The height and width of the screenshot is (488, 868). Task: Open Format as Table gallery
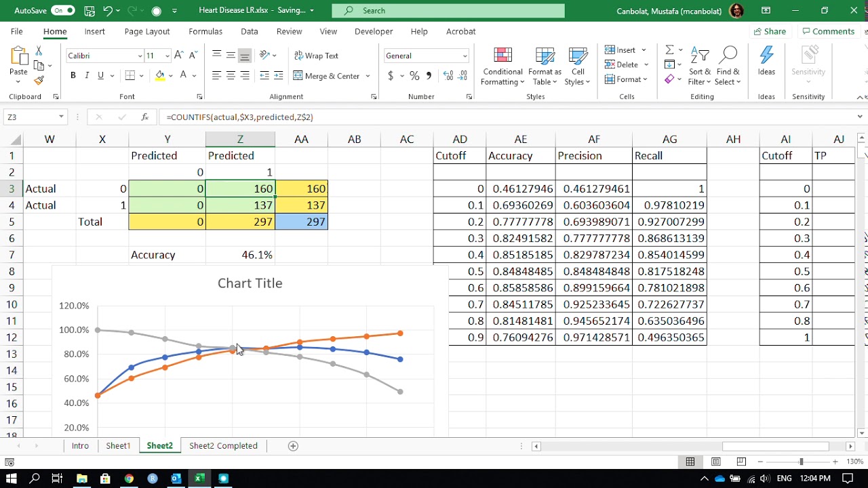click(545, 66)
